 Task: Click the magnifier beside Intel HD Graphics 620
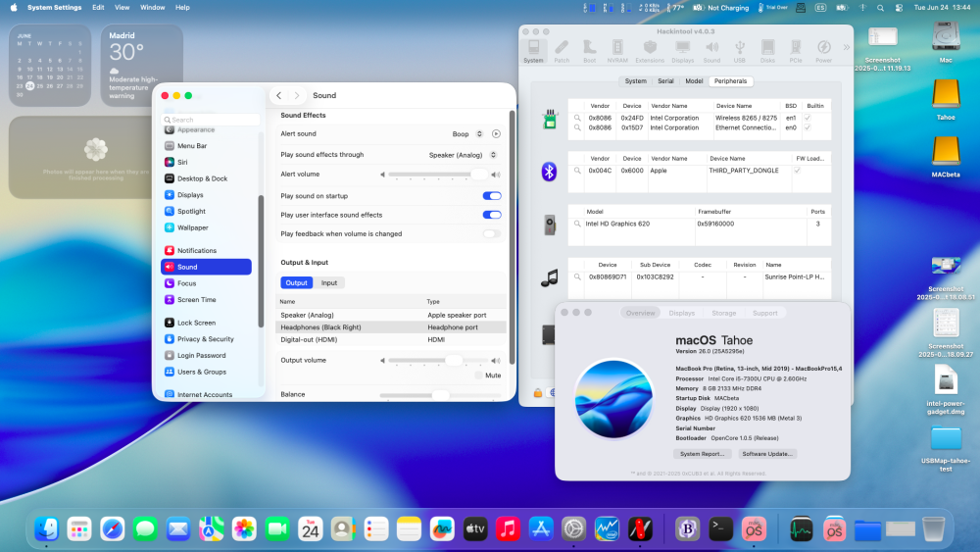pyautogui.click(x=577, y=224)
